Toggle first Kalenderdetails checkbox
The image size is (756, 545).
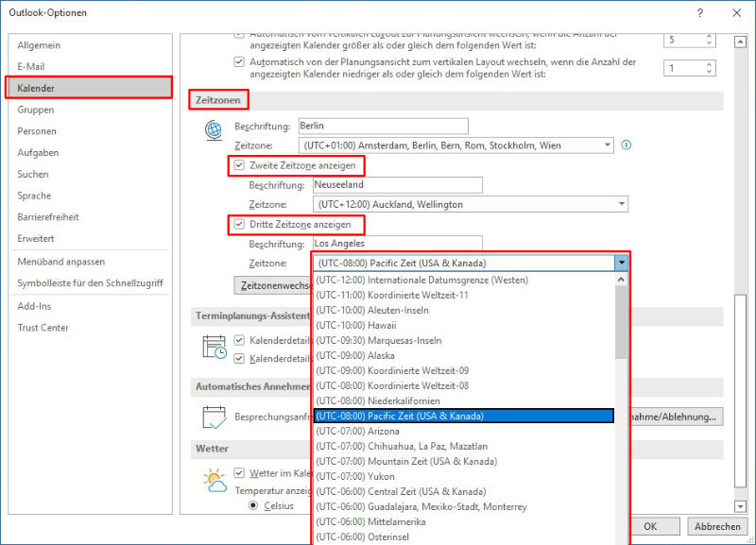[x=239, y=340]
